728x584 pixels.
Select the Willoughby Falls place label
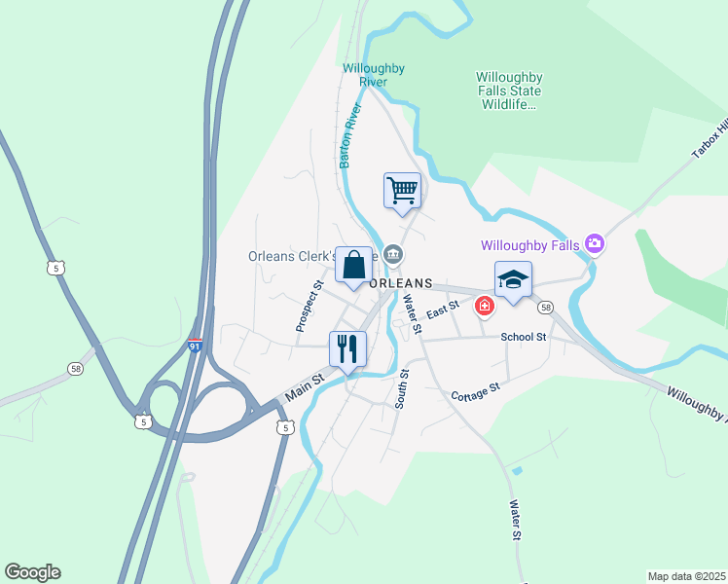click(529, 245)
